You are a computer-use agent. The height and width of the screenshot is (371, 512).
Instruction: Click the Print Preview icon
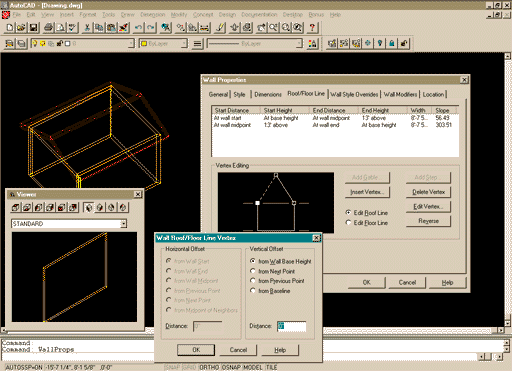61,27
